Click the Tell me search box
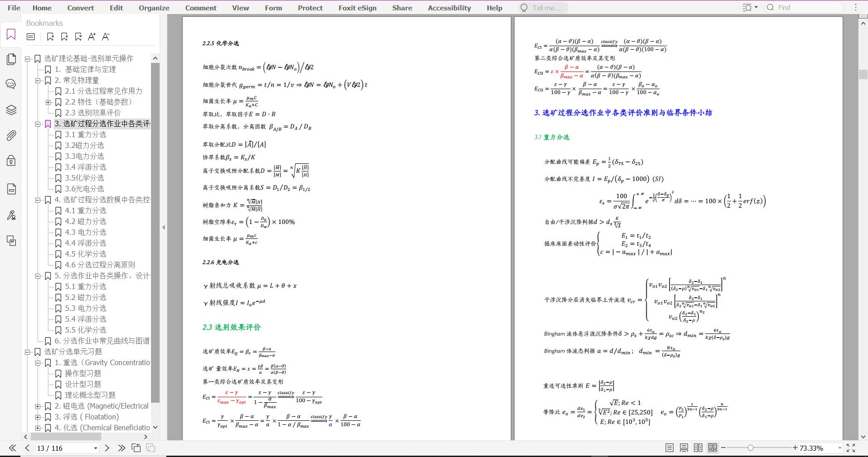 click(x=543, y=8)
